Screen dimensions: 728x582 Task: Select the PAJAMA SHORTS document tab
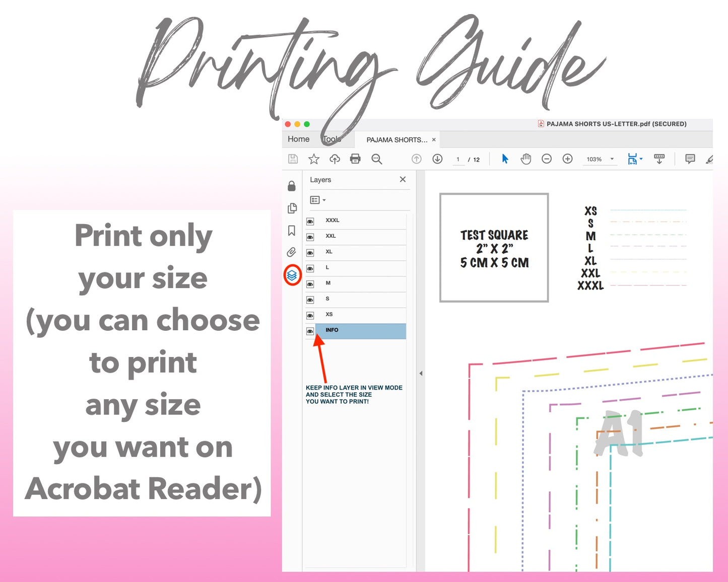(396, 140)
